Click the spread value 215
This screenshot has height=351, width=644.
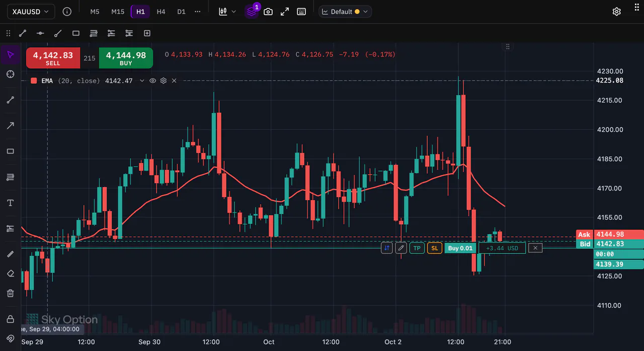[x=90, y=58]
